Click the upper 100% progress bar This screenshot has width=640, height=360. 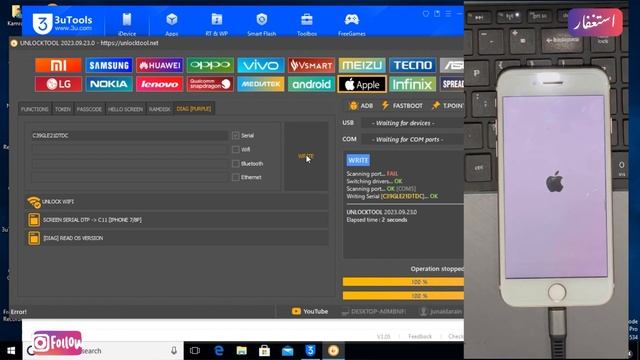[403, 282]
